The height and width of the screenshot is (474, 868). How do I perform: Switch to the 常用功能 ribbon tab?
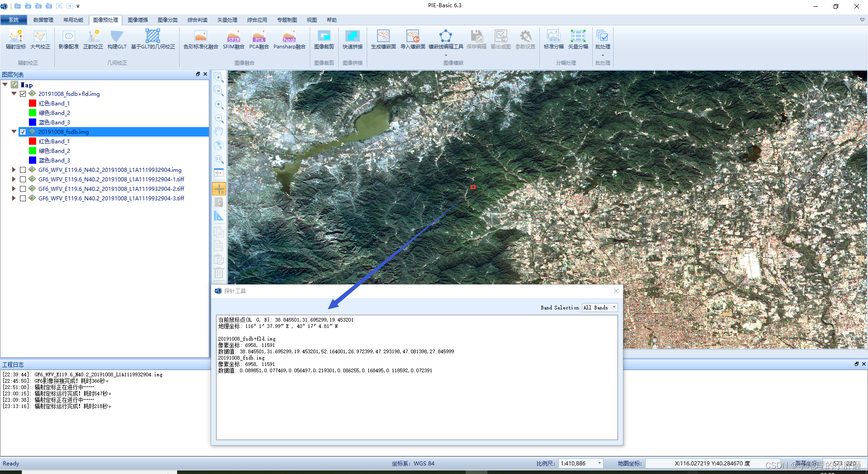[73, 20]
